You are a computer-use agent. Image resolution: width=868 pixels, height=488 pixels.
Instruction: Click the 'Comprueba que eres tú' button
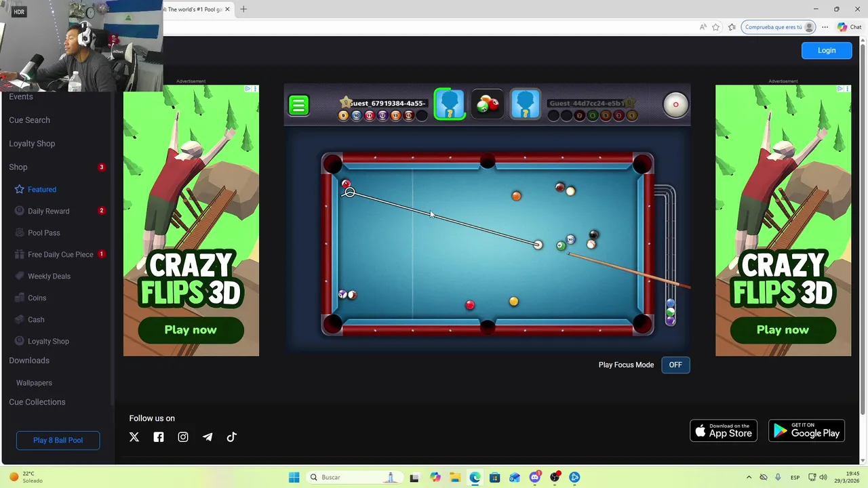(777, 27)
